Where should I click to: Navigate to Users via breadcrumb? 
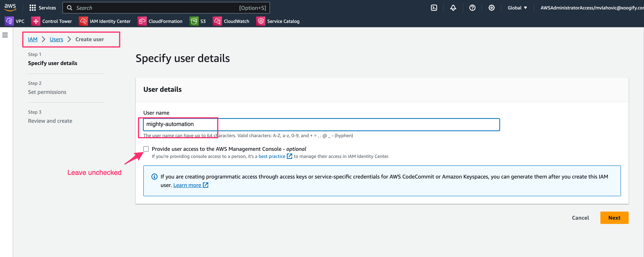[56, 39]
